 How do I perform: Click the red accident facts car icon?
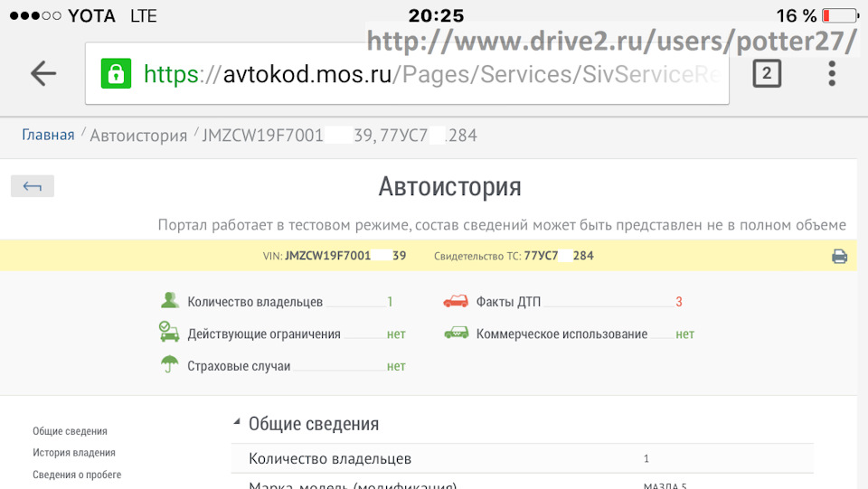pos(456,301)
